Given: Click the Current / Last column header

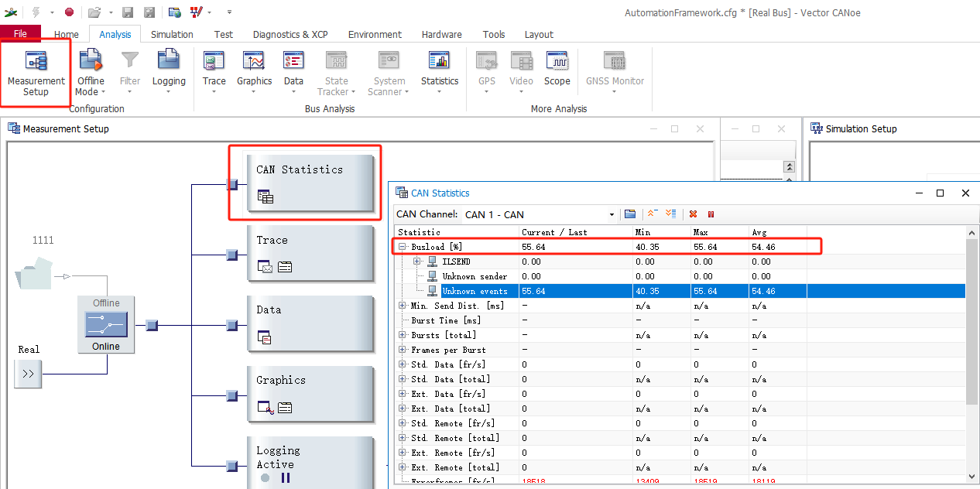Looking at the screenshot, I should point(576,232).
